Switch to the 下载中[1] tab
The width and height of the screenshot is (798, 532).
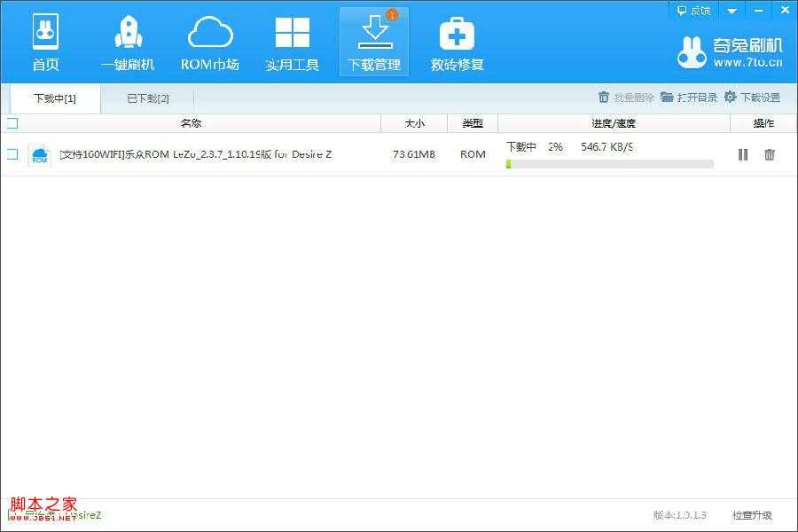(55, 98)
